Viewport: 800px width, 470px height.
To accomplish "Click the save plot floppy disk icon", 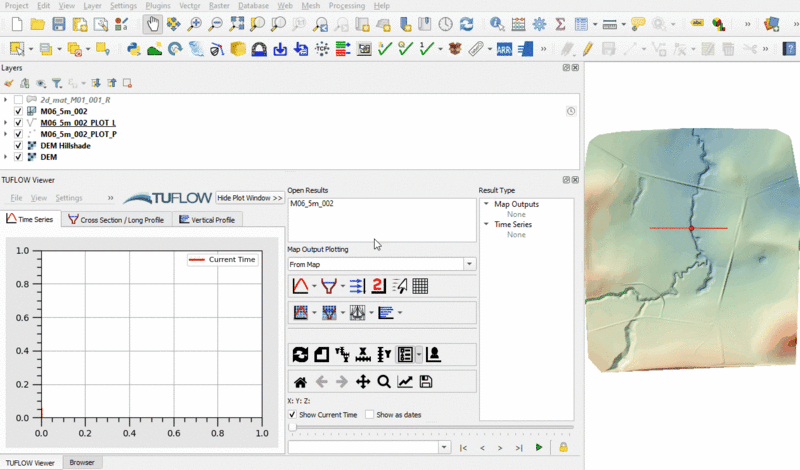I will [426, 381].
